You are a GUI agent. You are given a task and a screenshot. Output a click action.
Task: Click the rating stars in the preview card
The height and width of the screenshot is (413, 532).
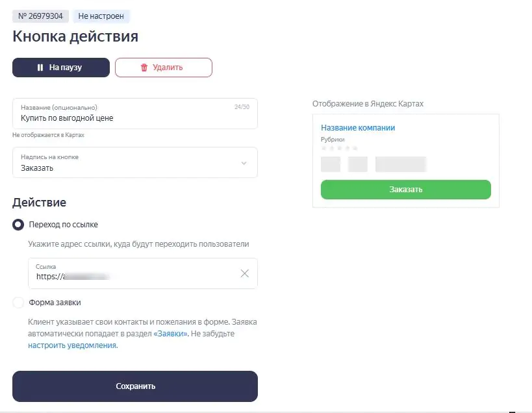pos(339,148)
